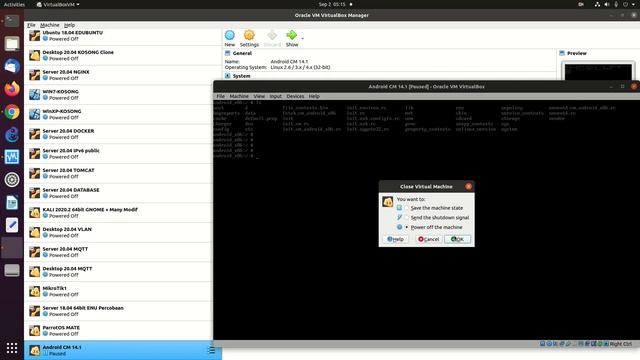Image resolution: width=640 pixels, height=360 pixels.
Task: Click the power icon in top bar
Action: point(625,4)
